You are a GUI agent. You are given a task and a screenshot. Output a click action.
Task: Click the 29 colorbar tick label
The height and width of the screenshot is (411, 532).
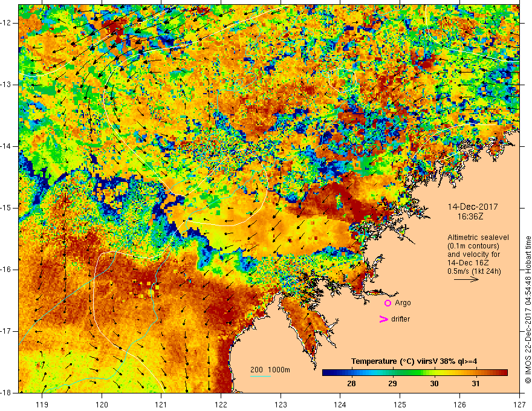point(392,384)
